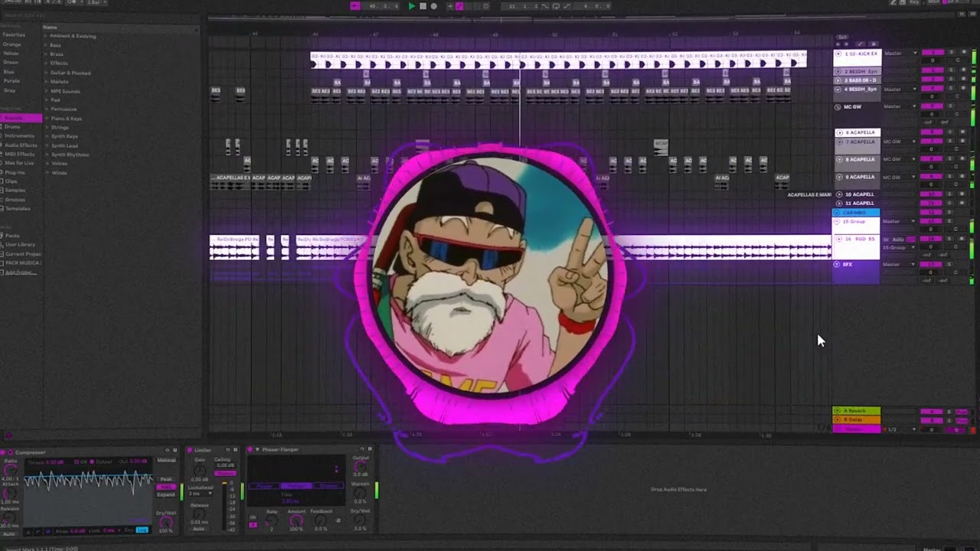Deactivate the 1 03- KICK EX track activator
The width and height of the screenshot is (980, 551).
(933, 52)
